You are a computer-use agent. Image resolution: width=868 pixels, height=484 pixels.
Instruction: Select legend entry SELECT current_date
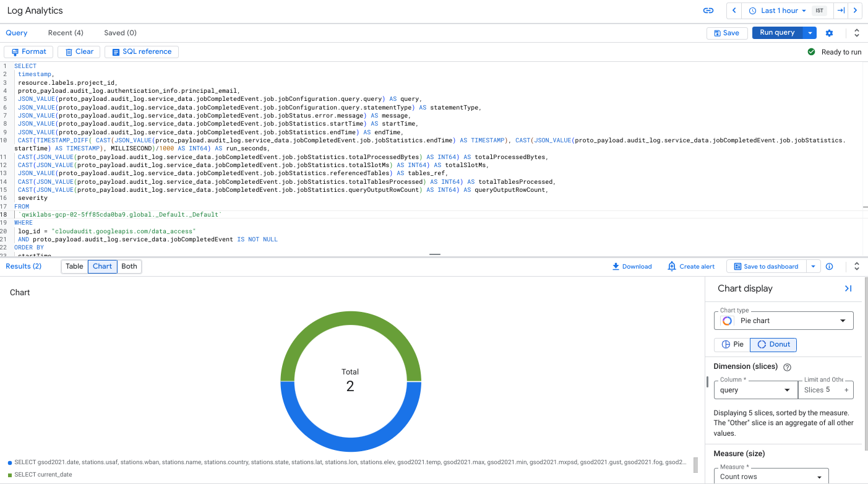pyautogui.click(x=43, y=475)
